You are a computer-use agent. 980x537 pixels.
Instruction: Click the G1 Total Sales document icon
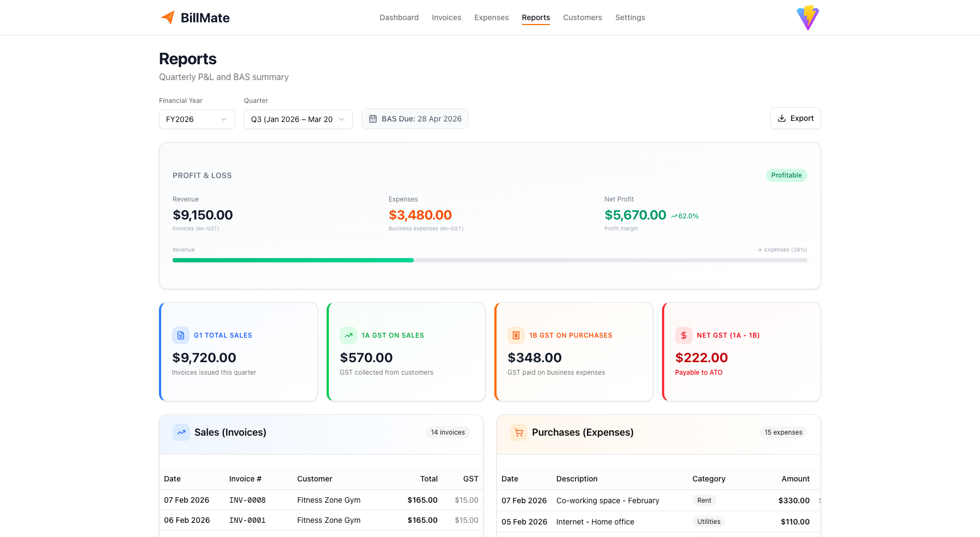(180, 335)
